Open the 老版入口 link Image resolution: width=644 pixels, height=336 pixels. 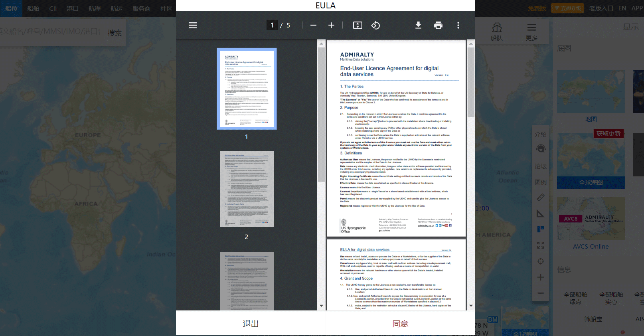(601, 8)
